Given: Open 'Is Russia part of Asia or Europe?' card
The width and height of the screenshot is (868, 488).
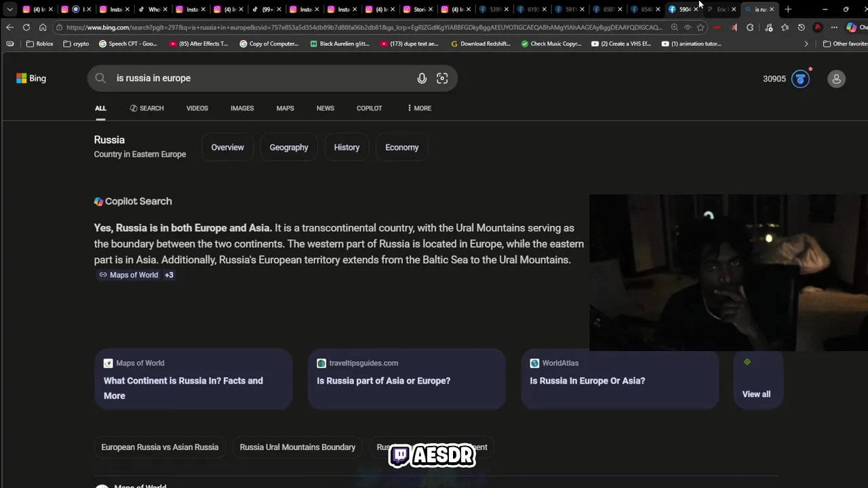Looking at the screenshot, I should pyautogui.click(x=406, y=379).
